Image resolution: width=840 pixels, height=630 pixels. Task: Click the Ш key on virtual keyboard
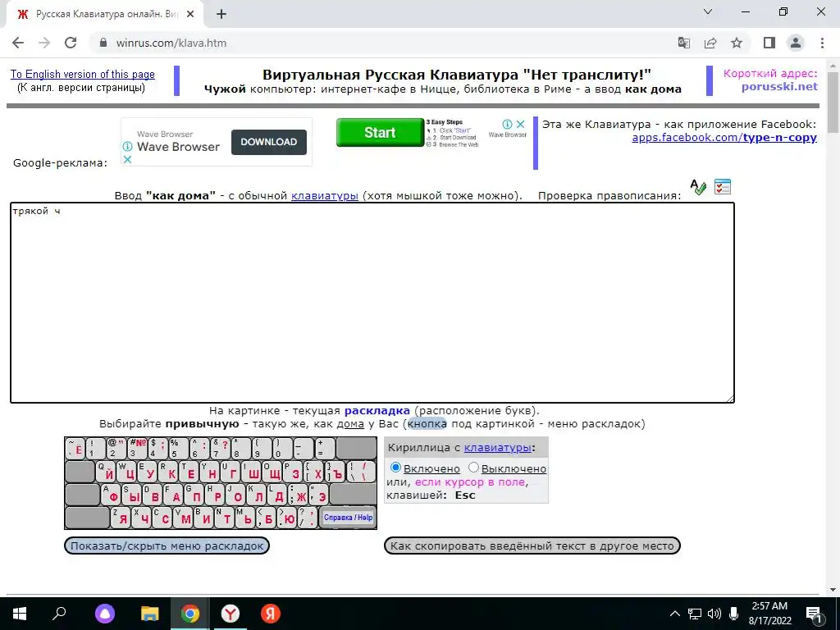coord(251,472)
